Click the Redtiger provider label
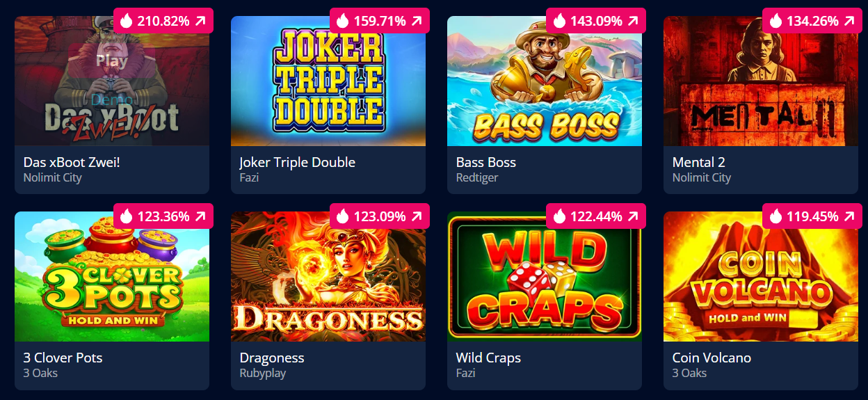 pyautogui.click(x=477, y=177)
